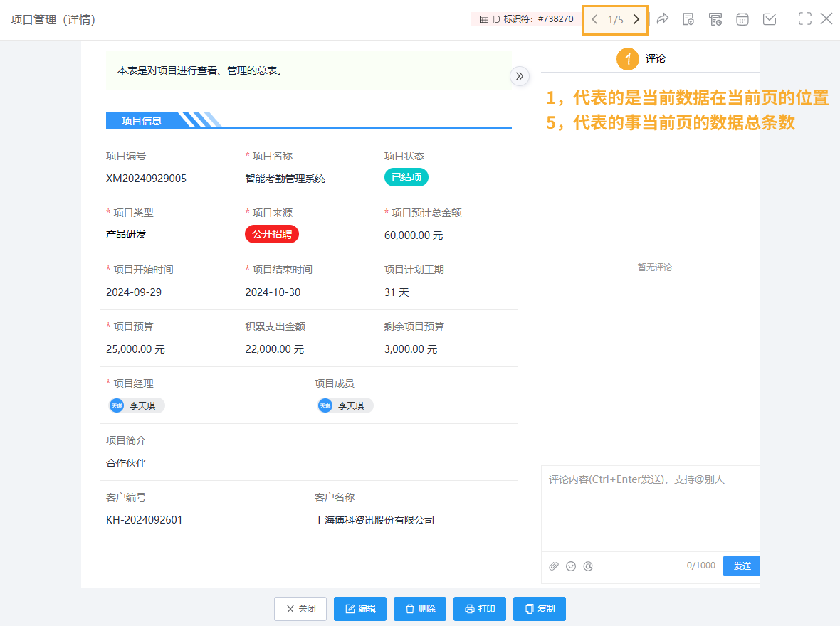This screenshot has width=840, height=626.
Task: Enter fullscreen via the expand icon
Action: pyautogui.click(x=805, y=19)
